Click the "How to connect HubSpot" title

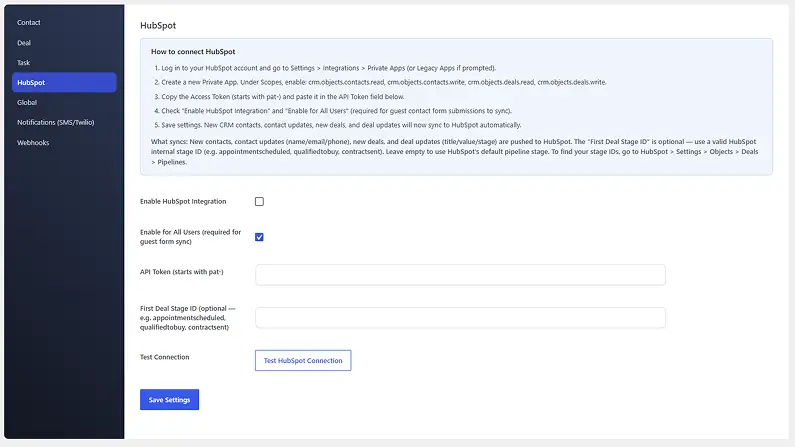193,52
